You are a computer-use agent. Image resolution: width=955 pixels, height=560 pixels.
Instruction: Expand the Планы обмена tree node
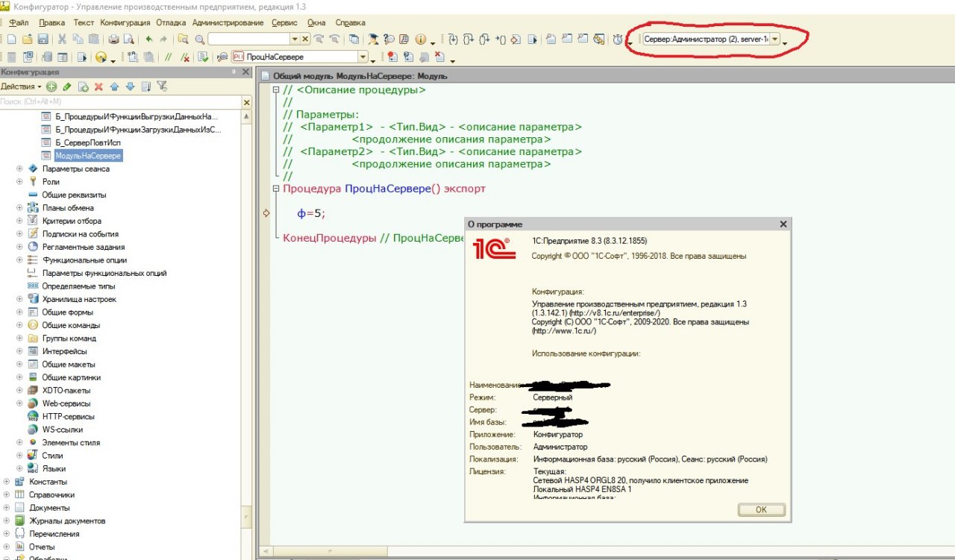(x=19, y=208)
